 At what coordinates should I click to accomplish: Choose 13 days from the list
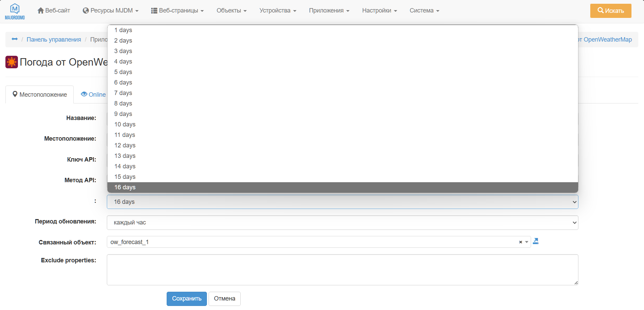coord(342,156)
